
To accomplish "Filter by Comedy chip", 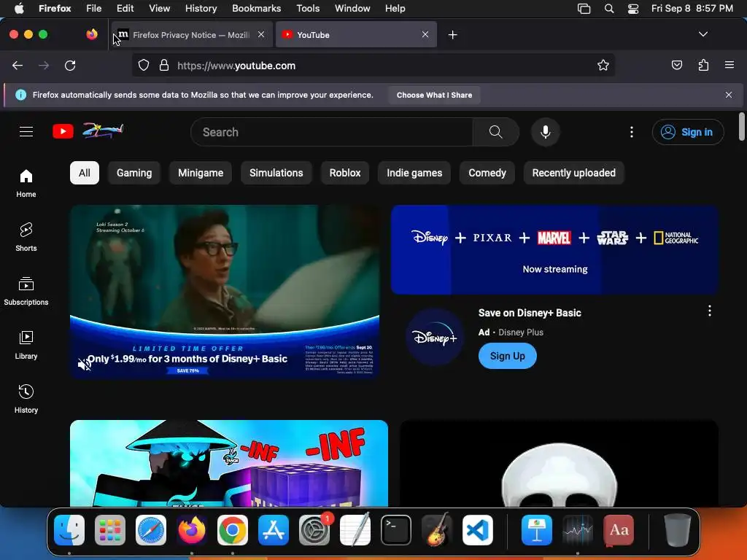I will coord(487,173).
